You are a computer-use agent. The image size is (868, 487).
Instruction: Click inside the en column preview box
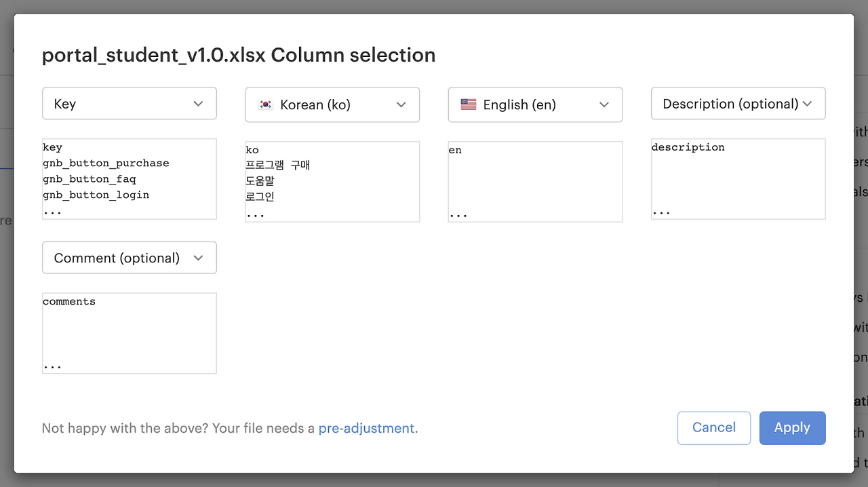(535, 181)
